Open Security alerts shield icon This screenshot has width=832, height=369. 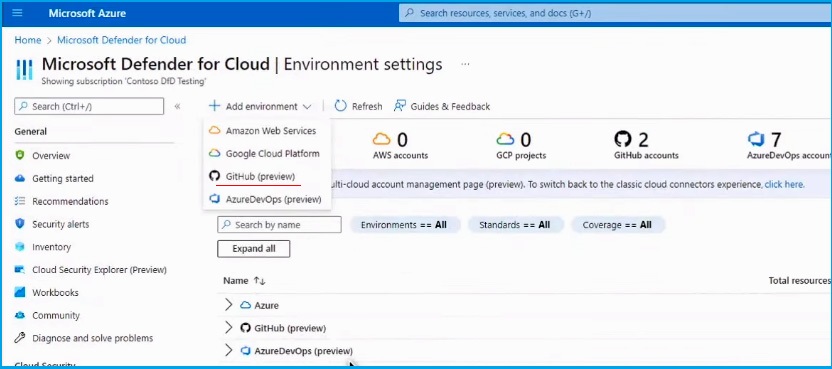pyautogui.click(x=20, y=224)
